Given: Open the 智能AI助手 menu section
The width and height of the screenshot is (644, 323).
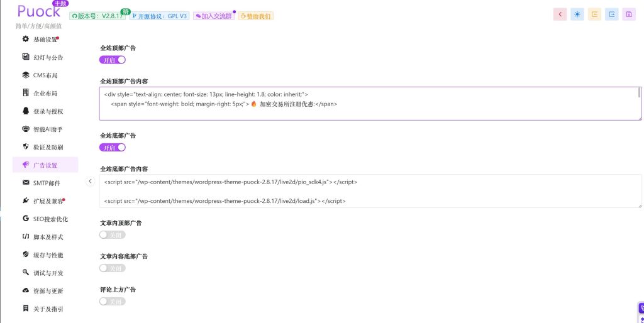Looking at the screenshot, I should tap(45, 129).
